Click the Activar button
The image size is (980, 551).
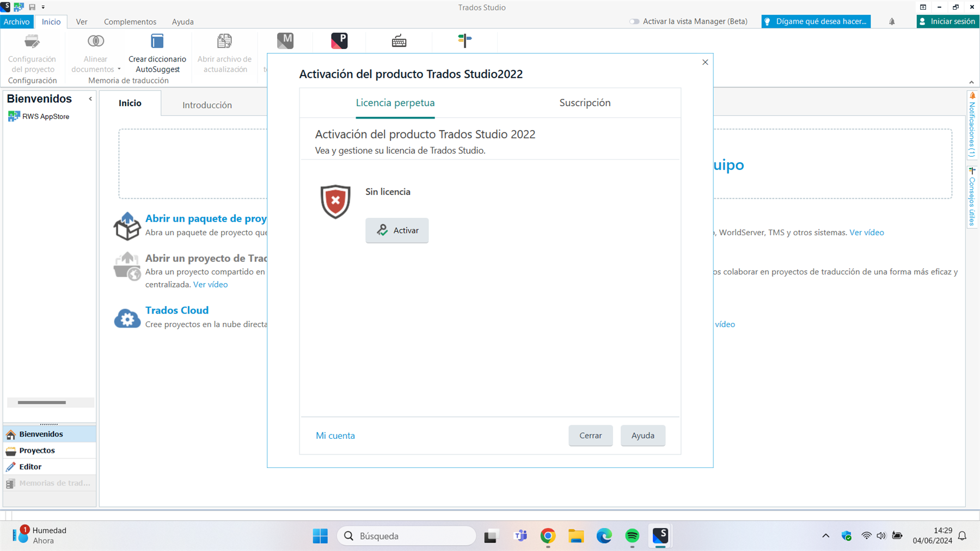(x=397, y=230)
